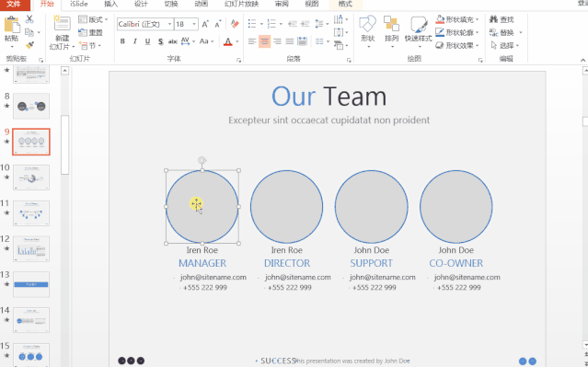This screenshot has width=588, height=367.
Task: Clear all formatting with the eraser icon
Action: coord(236,24)
